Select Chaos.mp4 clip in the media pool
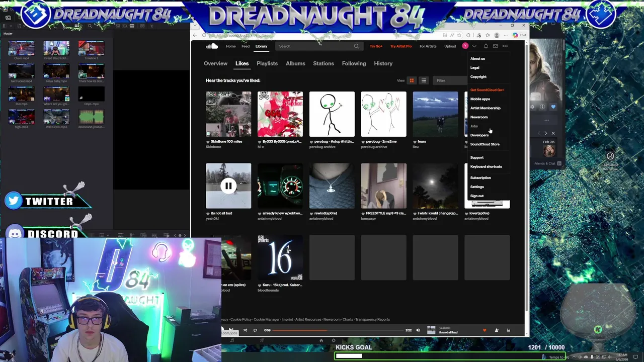The image size is (644, 362). (21, 48)
